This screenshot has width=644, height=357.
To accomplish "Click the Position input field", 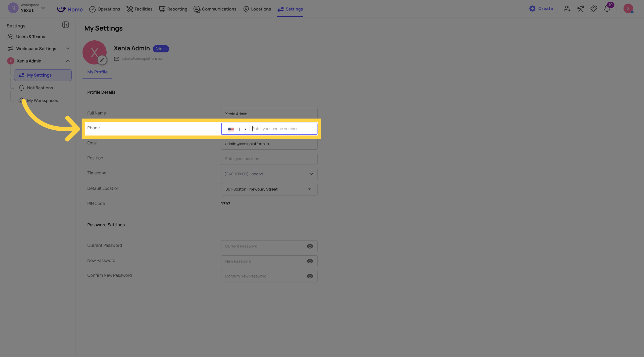I will coord(269,159).
